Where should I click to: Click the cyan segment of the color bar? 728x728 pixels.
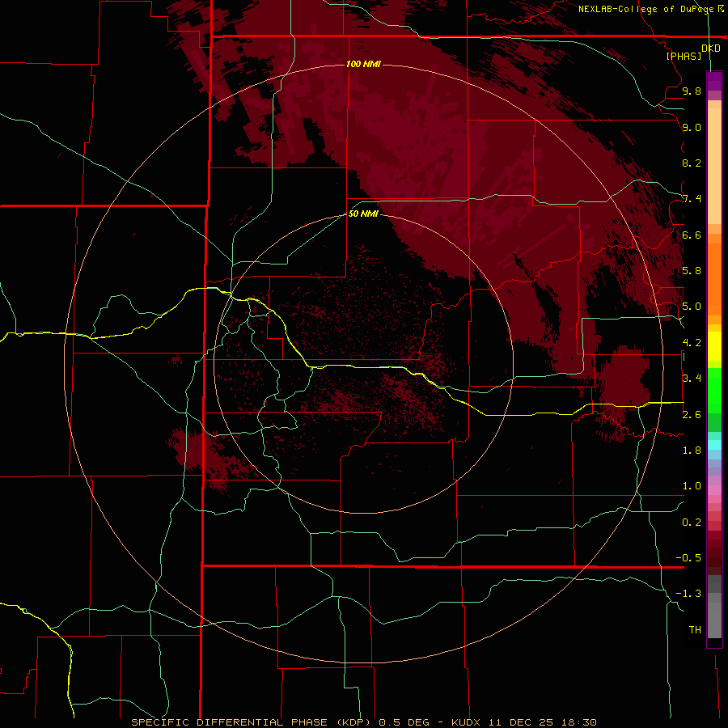[x=714, y=445]
